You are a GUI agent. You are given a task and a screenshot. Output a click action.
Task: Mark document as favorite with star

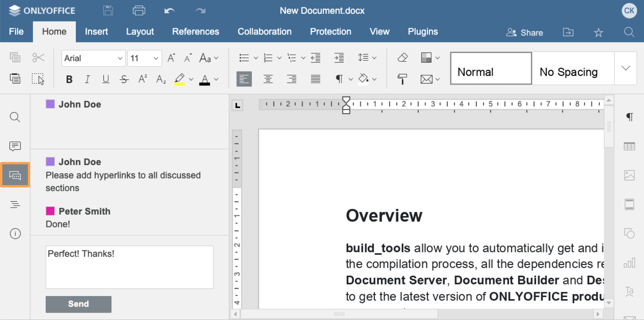pos(598,32)
